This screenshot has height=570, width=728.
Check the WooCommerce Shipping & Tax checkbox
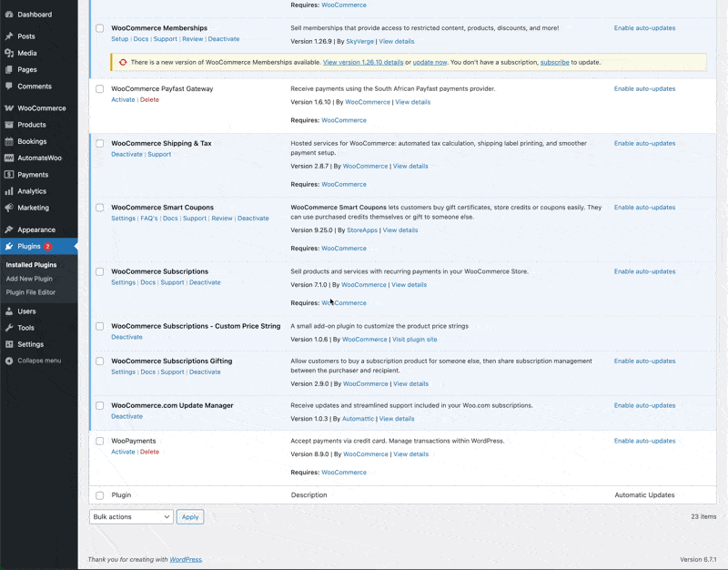point(100,144)
